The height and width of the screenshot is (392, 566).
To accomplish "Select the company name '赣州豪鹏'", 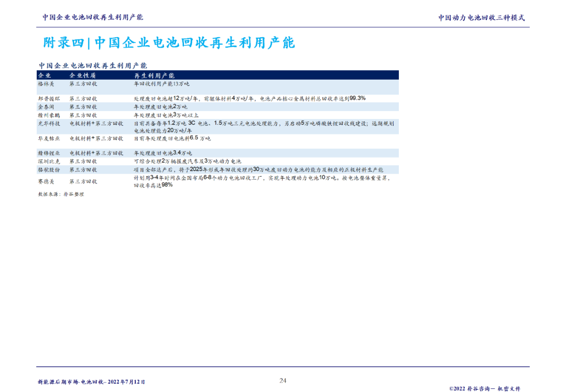I will (49, 115).
